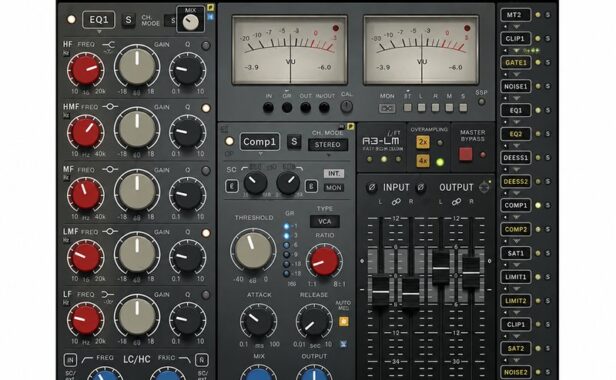616x380 pixels.
Task: Open arrow beneath the STEREO selector
Action: 328,155
